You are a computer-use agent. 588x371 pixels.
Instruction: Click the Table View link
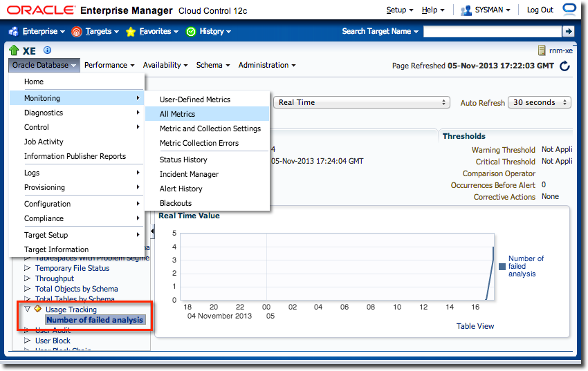pyautogui.click(x=475, y=326)
